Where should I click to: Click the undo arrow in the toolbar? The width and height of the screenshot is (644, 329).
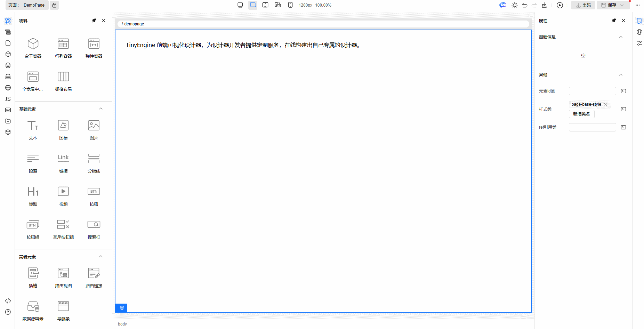click(x=525, y=5)
